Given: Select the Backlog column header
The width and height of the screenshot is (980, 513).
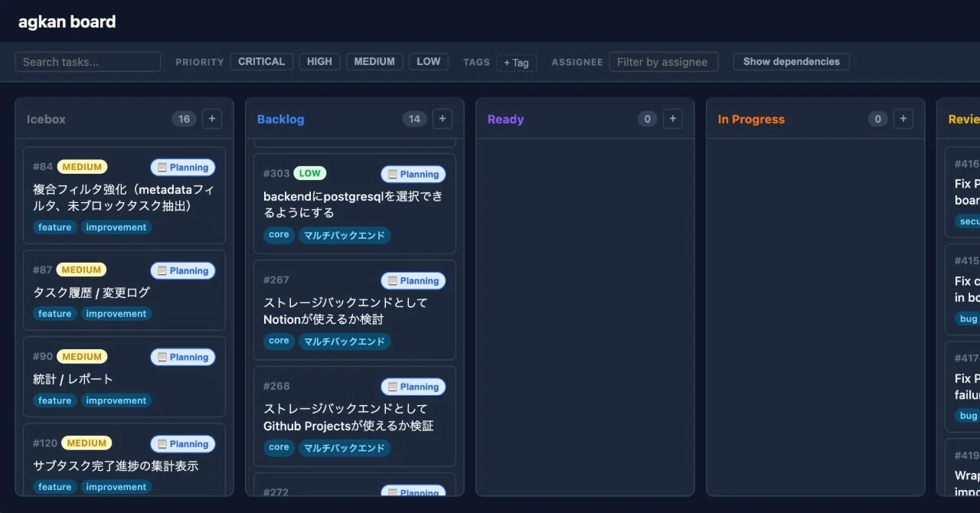Looking at the screenshot, I should 280,119.
